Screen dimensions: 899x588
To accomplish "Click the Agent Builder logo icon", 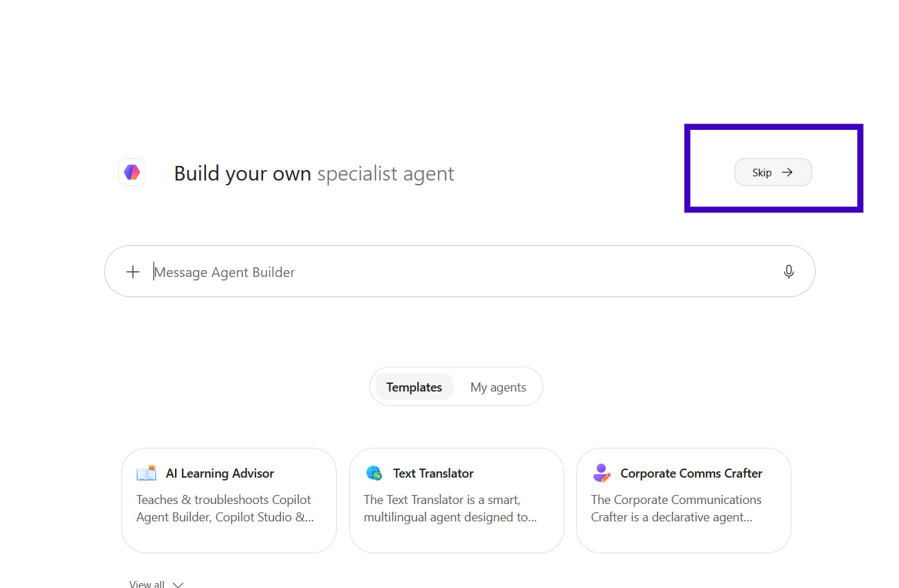I will pos(132,172).
